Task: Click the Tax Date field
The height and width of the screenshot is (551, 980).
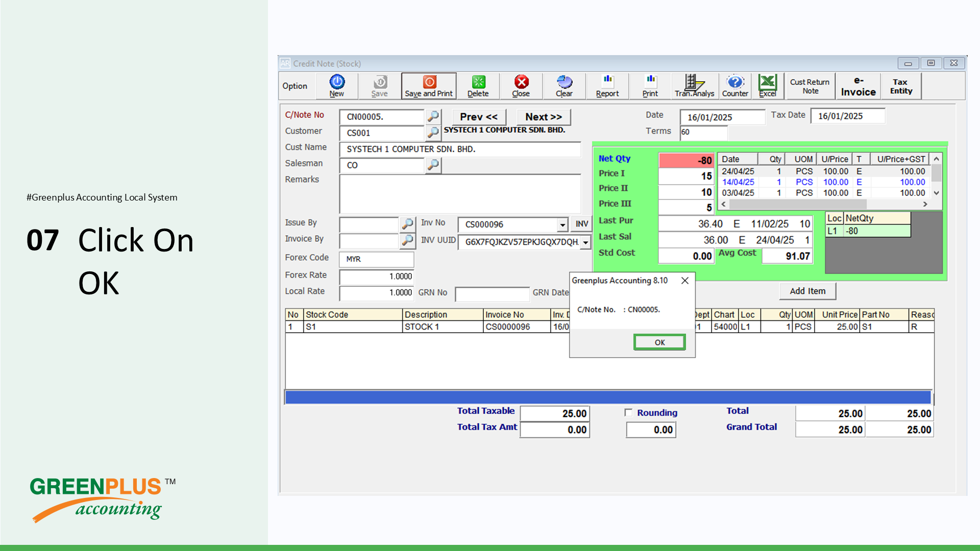Action: (x=847, y=116)
